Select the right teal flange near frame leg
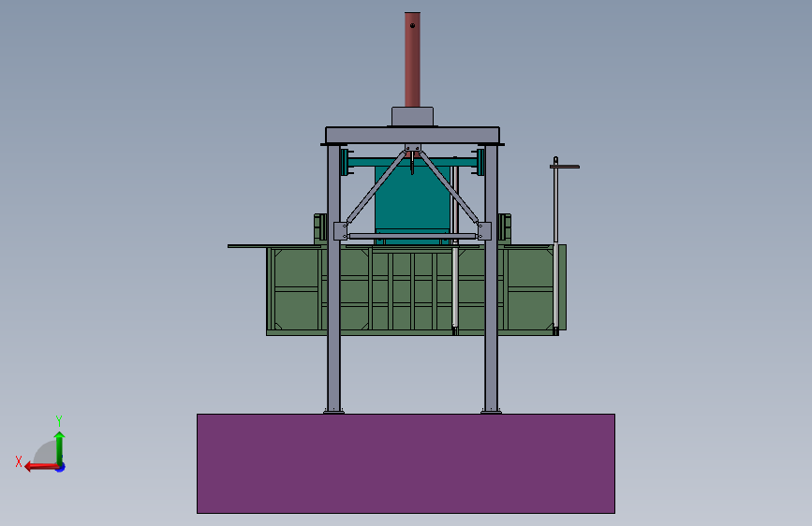This screenshot has height=526, width=812. pos(479,162)
